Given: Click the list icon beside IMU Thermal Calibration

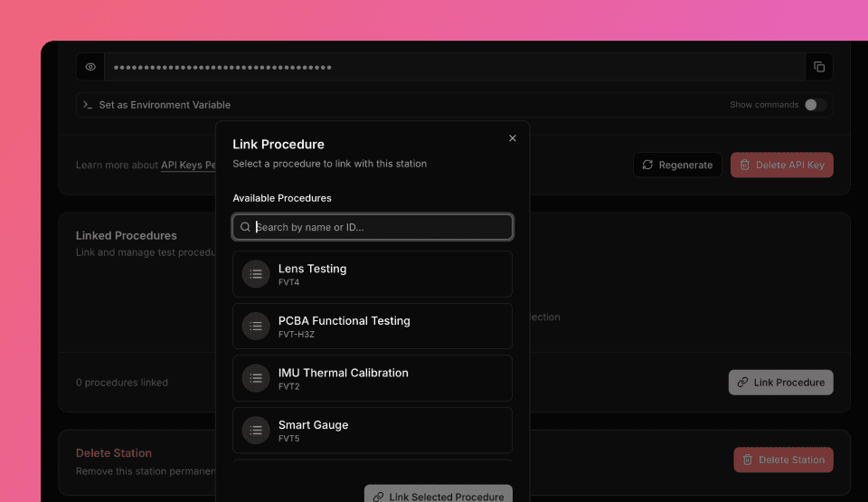Looking at the screenshot, I should 256,378.
